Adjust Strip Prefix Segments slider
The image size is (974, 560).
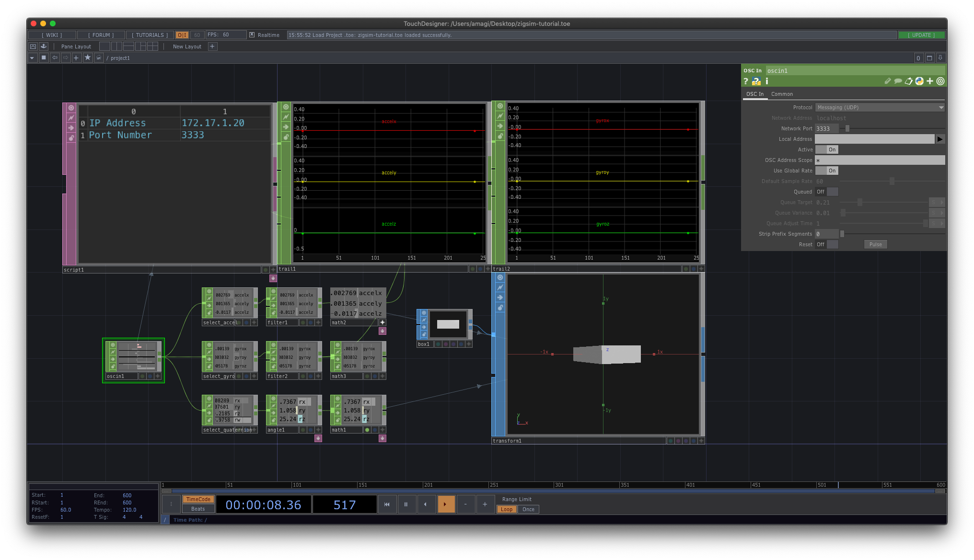(893, 234)
